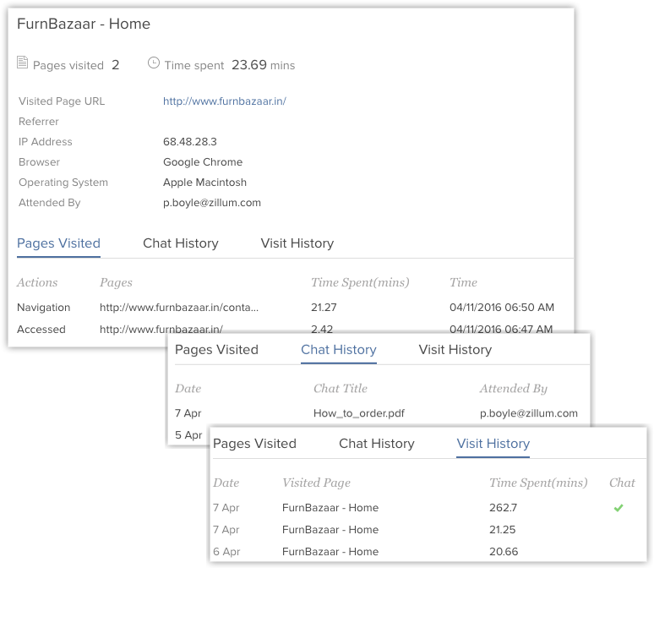
Task: Click the Pages visited document icon
Action: click(x=22, y=63)
